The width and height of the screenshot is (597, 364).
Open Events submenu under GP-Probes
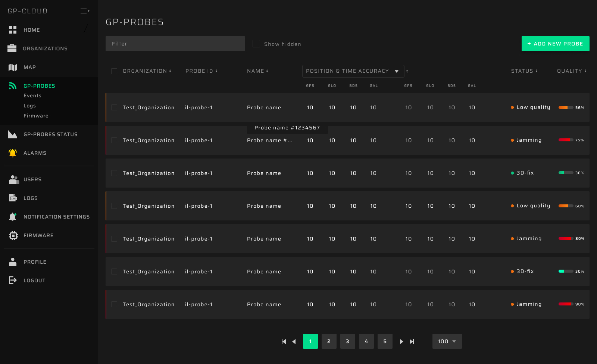(32, 96)
